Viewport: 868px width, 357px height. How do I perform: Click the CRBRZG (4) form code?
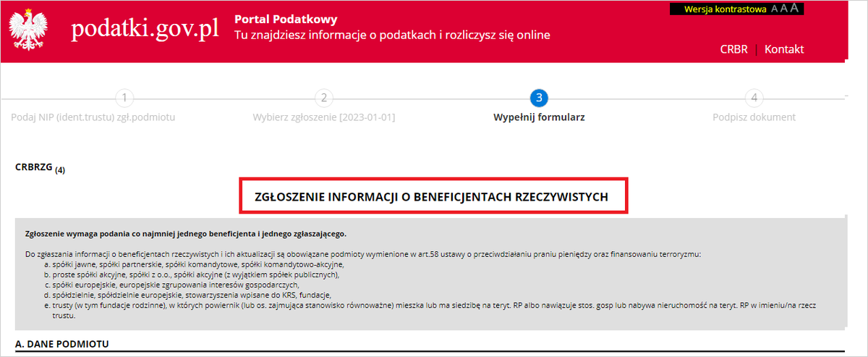click(x=40, y=168)
